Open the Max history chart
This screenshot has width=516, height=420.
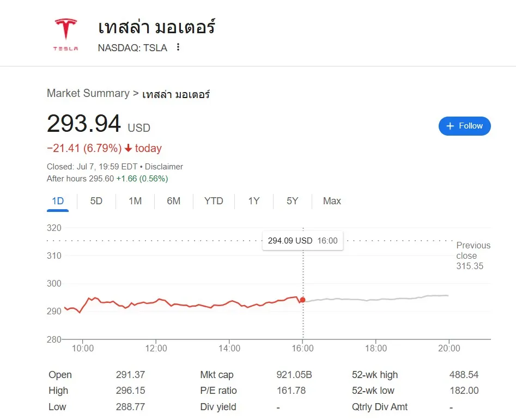pos(331,201)
